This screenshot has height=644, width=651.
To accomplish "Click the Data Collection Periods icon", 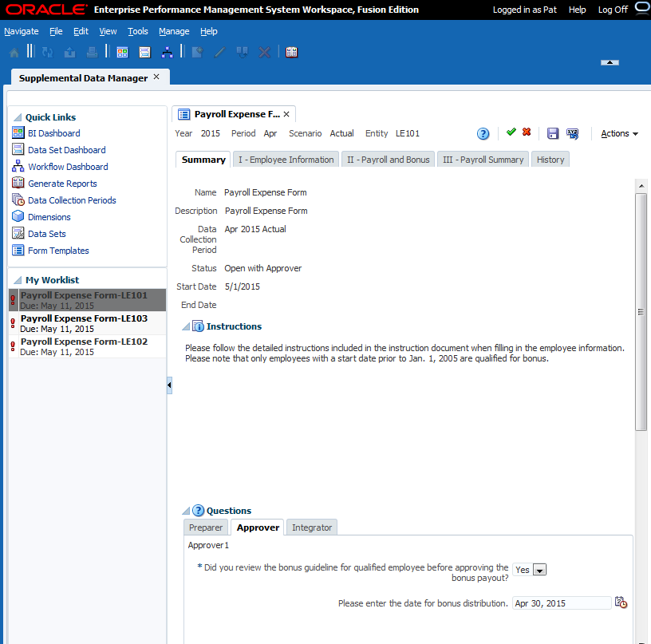I will (18, 200).
